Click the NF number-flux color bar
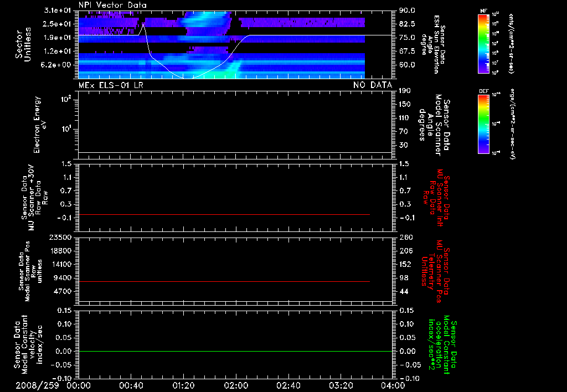Image resolution: width=567 pixels, height=392 pixels. pyautogui.click(x=484, y=43)
